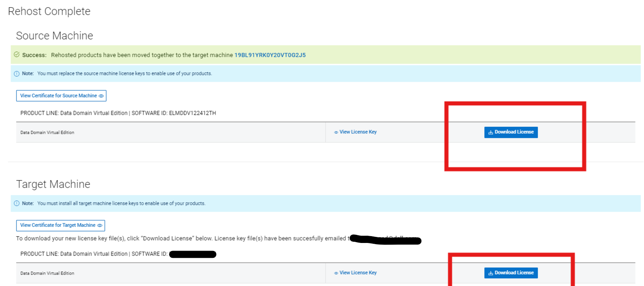Click the info icon in Source Machine note
This screenshot has height=286, width=644.
(17, 74)
